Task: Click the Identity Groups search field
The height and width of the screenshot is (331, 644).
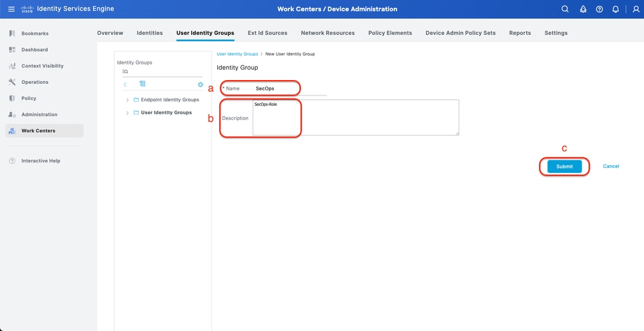Action: (x=162, y=72)
